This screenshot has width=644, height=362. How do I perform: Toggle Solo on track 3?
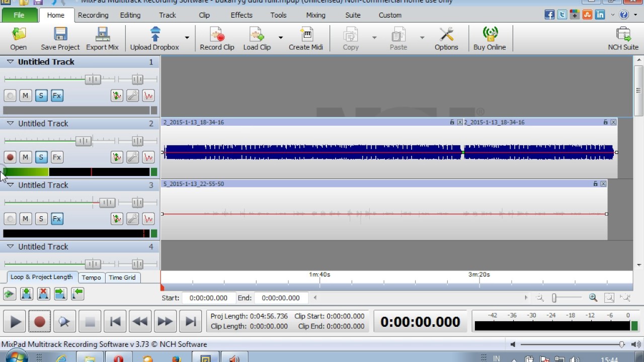pos(41,219)
